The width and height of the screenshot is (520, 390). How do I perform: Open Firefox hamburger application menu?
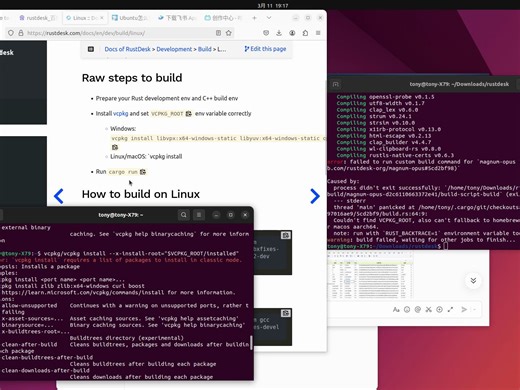[x=318, y=33]
